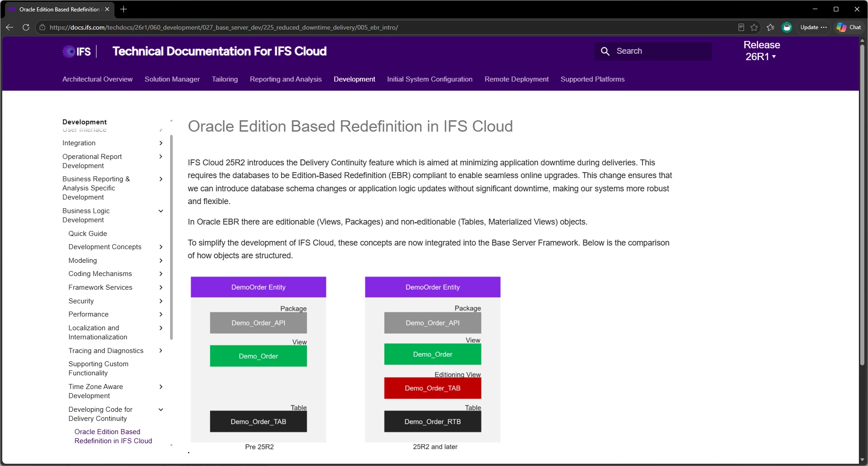The image size is (868, 466).
Task: Click the black Demo_Order_RTB table box
Action: coord(433,422)
